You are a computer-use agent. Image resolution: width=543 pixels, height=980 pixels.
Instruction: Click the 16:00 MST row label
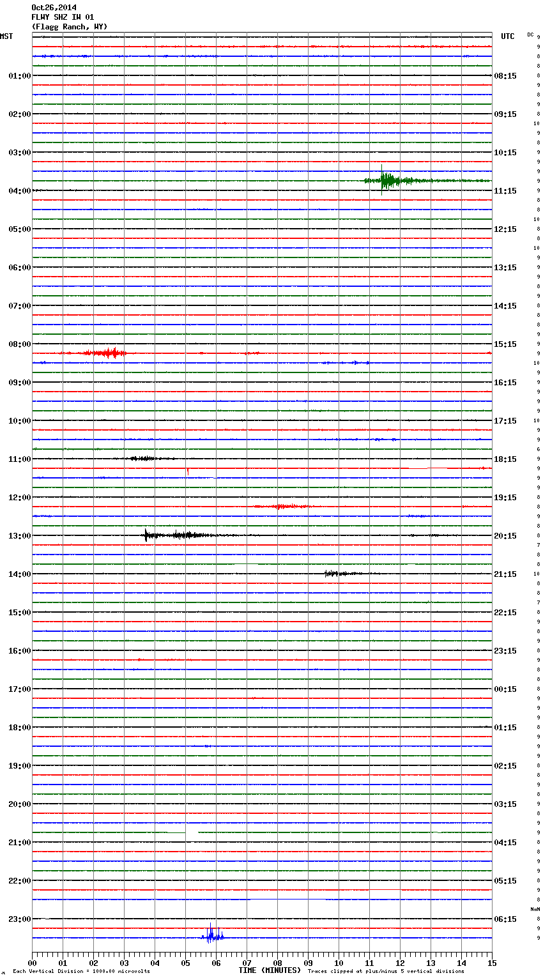[x=20, y=651]
